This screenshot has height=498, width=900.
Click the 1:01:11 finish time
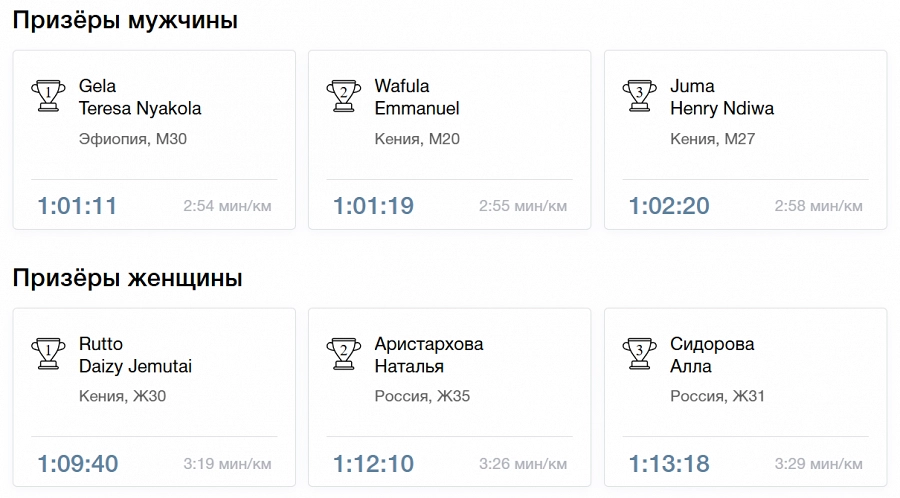[77, 206]
